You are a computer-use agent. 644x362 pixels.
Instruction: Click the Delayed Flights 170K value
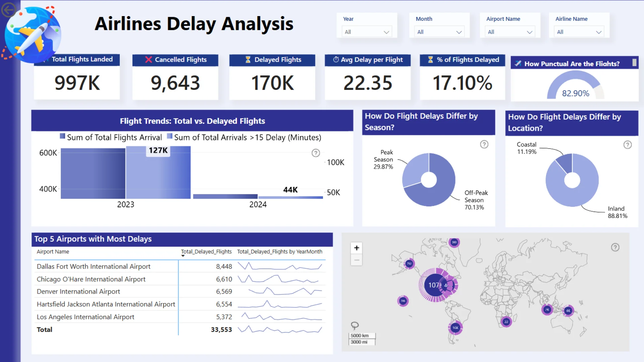272,83
